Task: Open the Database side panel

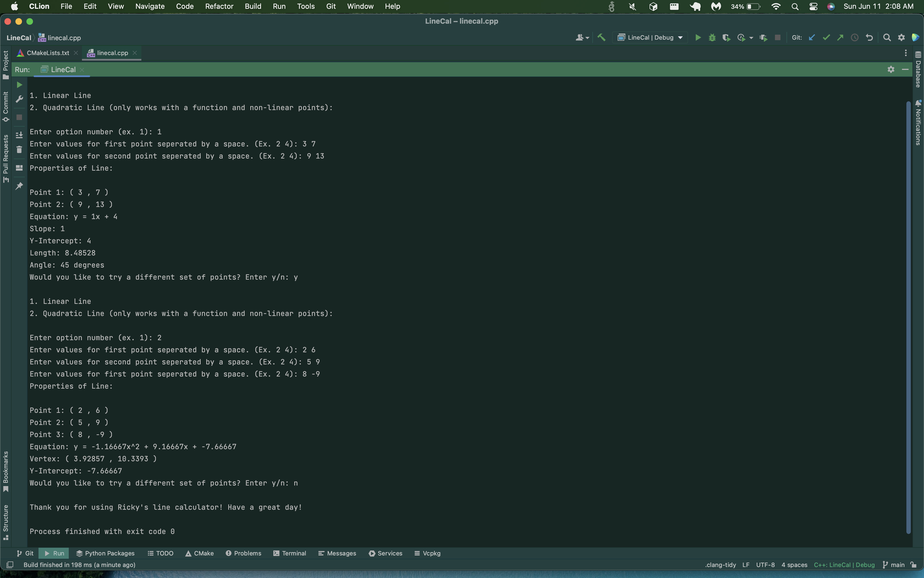Action: 918,70
